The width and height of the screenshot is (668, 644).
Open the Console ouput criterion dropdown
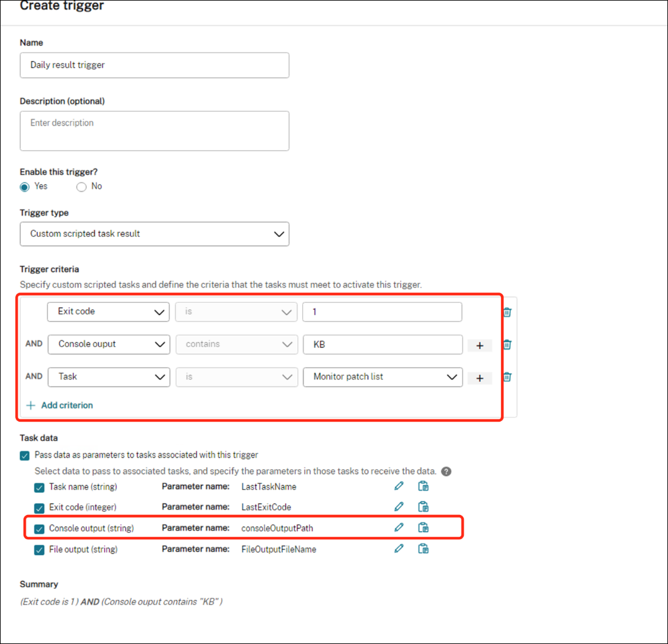[108, 344]
